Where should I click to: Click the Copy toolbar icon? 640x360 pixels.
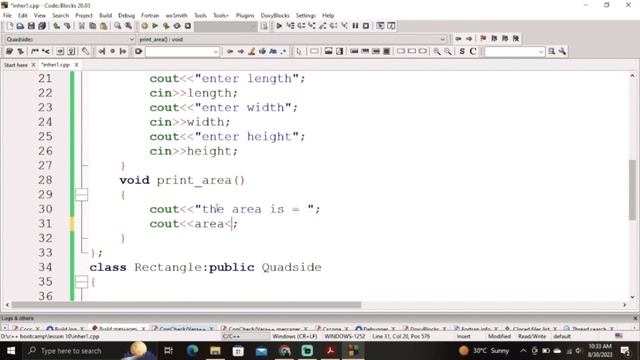(93, 26)
